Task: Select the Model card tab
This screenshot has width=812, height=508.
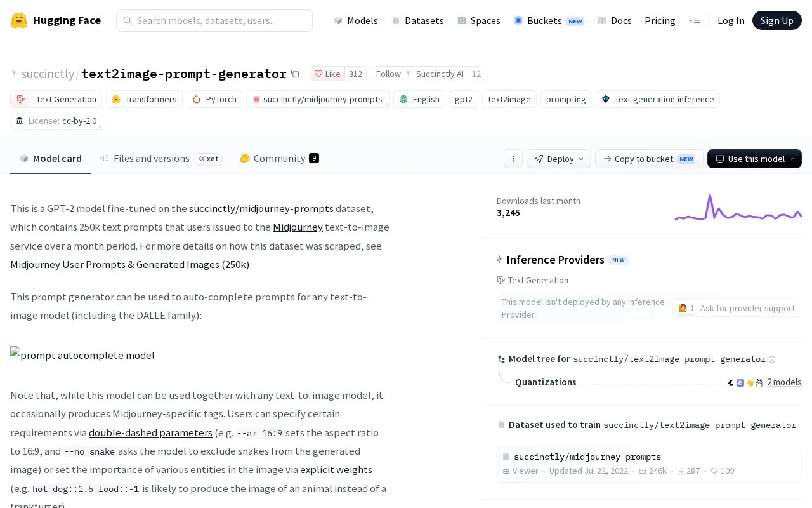Action: [50, 159]
